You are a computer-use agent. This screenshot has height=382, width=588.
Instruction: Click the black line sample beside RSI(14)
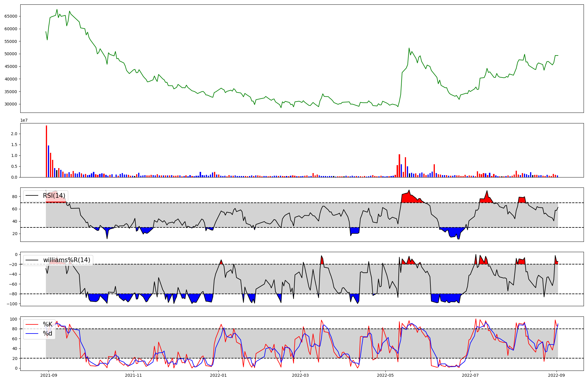click(x=32, y=196)
